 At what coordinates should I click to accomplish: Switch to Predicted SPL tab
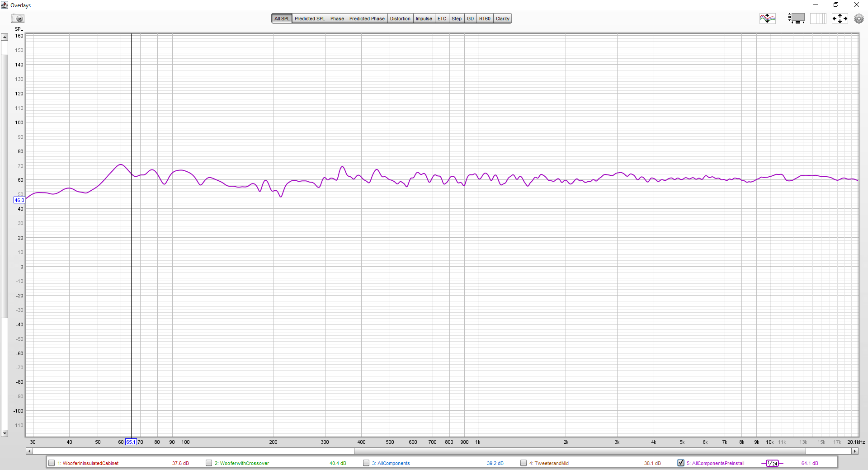(x=310, y=19)
